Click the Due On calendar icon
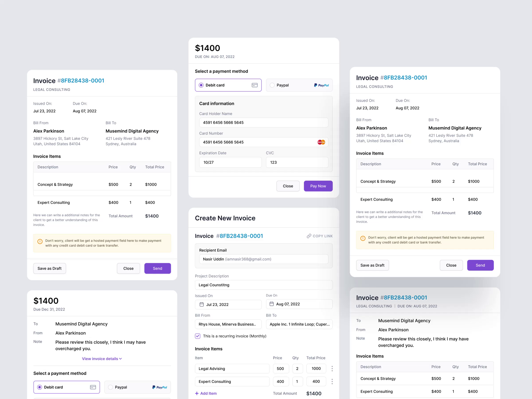This screenshot has height=399, width=532. coord(272,304)
